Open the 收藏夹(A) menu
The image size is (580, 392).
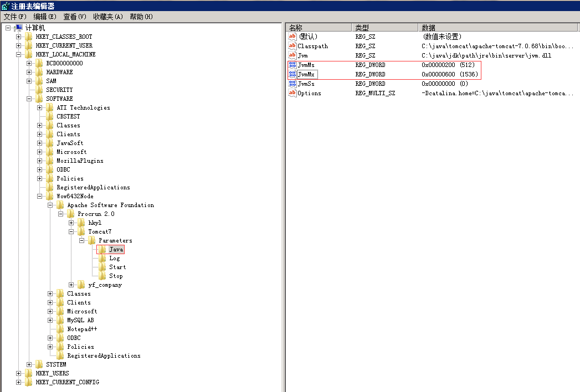point(107,17)
